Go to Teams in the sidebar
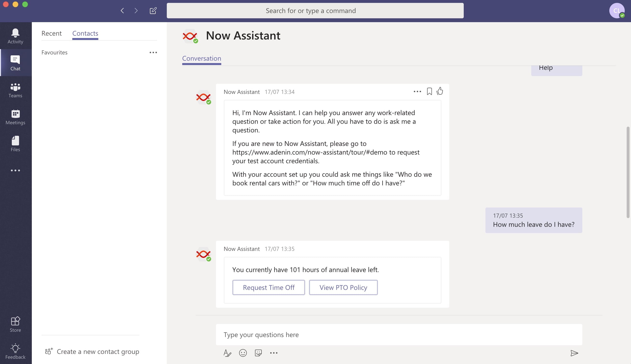 [15, 90]
